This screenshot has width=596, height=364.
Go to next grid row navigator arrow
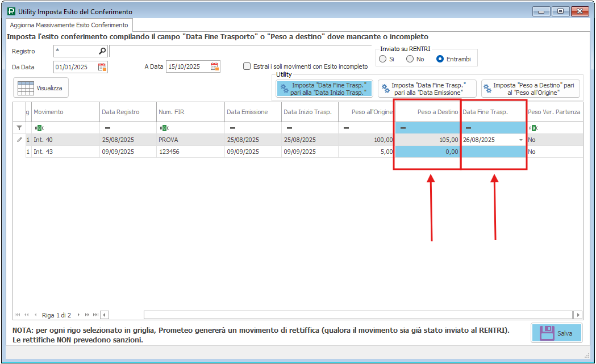coord(78,315)
